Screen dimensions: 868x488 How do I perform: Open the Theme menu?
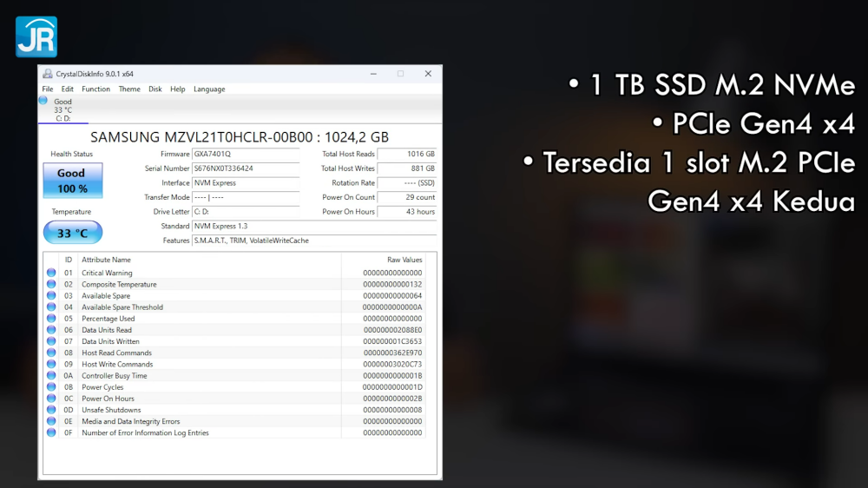(x=129, y=89)
